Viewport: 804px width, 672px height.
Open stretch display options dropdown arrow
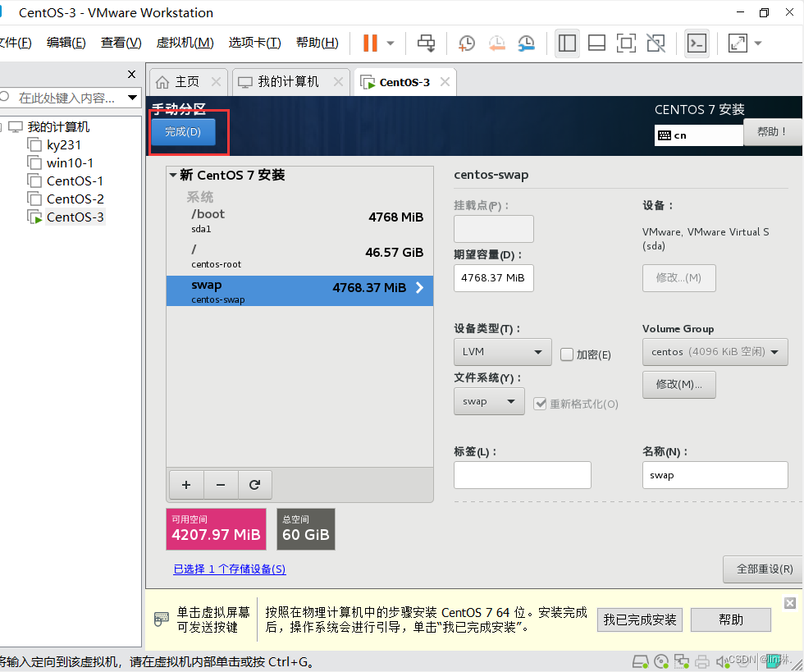[758, 43]
